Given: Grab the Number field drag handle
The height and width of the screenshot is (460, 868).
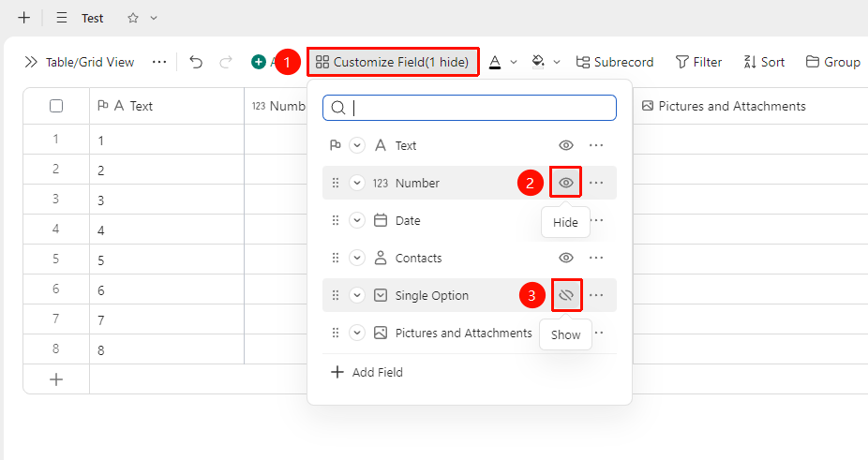Looking at the screenshot, I should coord(335,183).
